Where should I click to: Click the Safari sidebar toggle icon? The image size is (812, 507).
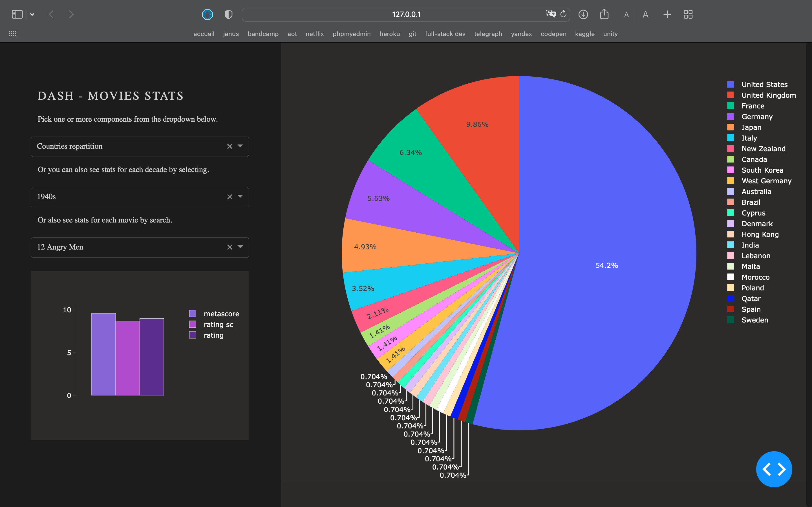click(17, 14)
